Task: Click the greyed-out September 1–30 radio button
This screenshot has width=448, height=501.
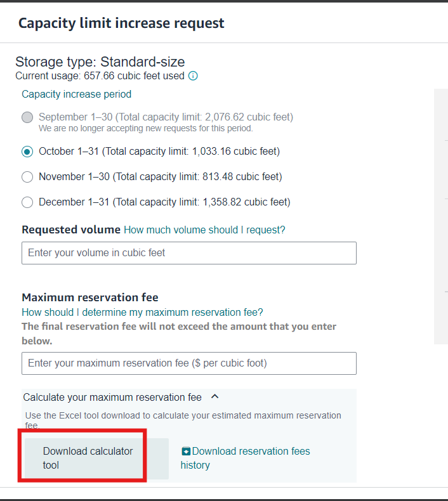Action: click(27, 117)
